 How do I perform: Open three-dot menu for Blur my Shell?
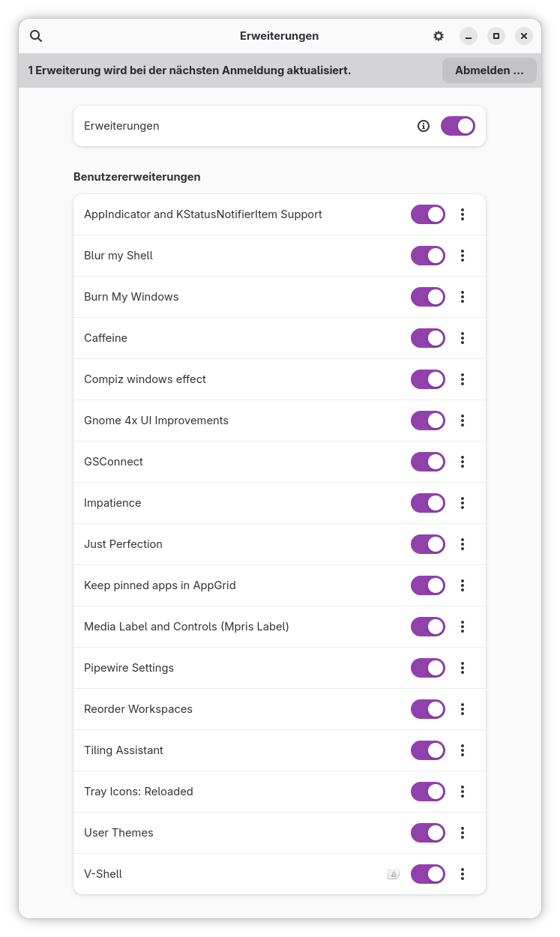pyautogui.click(x=463, y=256)
